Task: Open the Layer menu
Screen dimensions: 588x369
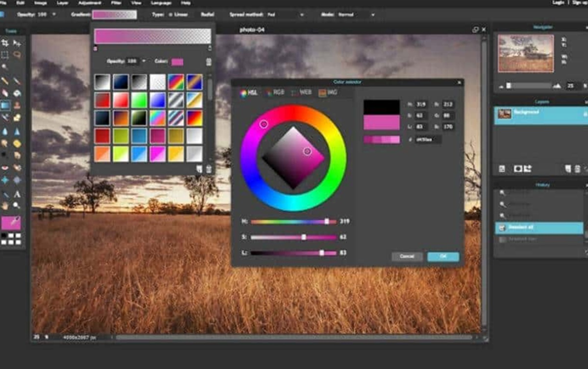Action: (62, 2)
